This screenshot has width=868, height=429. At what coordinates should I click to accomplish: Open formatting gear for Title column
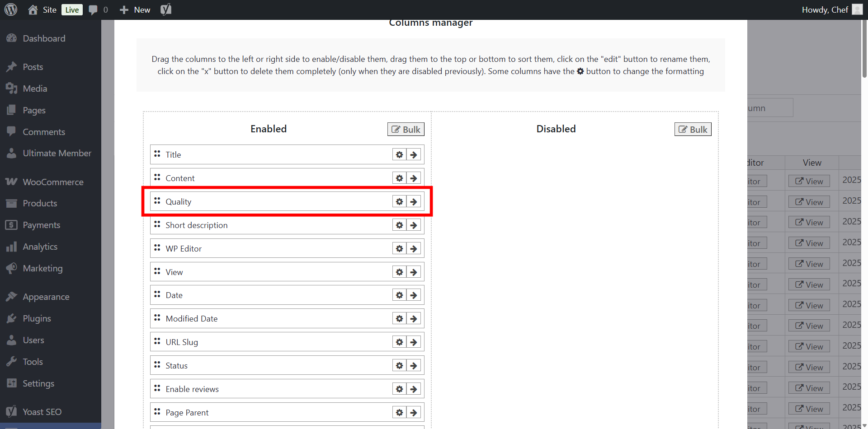point(399,154)
